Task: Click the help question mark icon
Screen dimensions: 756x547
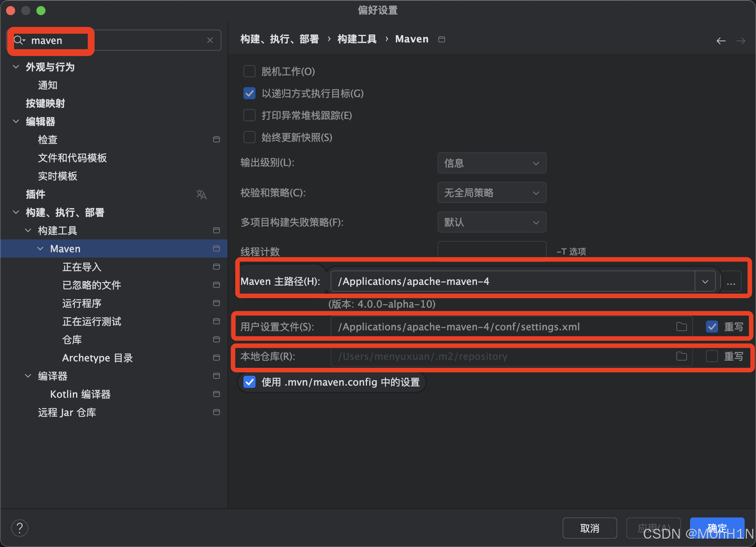Action: coord(19,528)
